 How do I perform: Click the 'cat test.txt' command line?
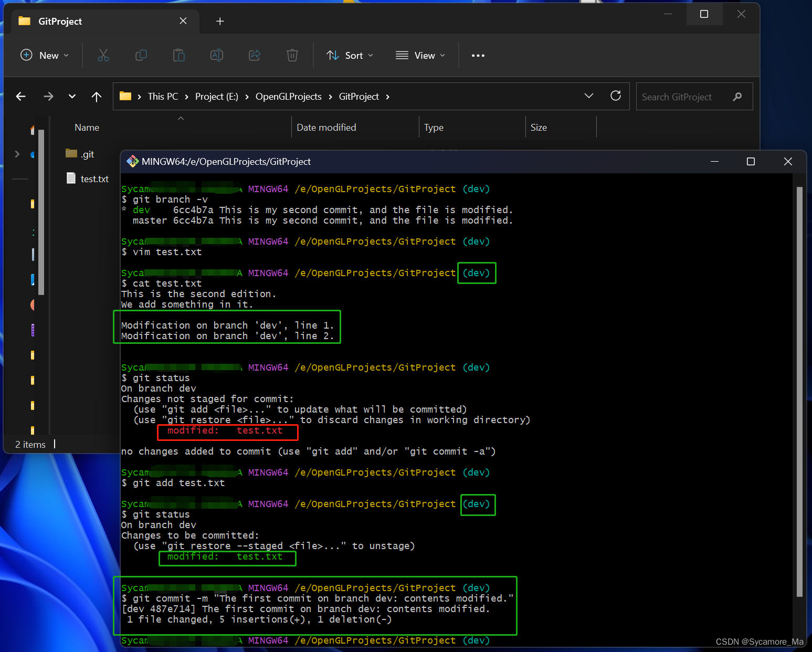pyautogui.click(x=162, y=283)
